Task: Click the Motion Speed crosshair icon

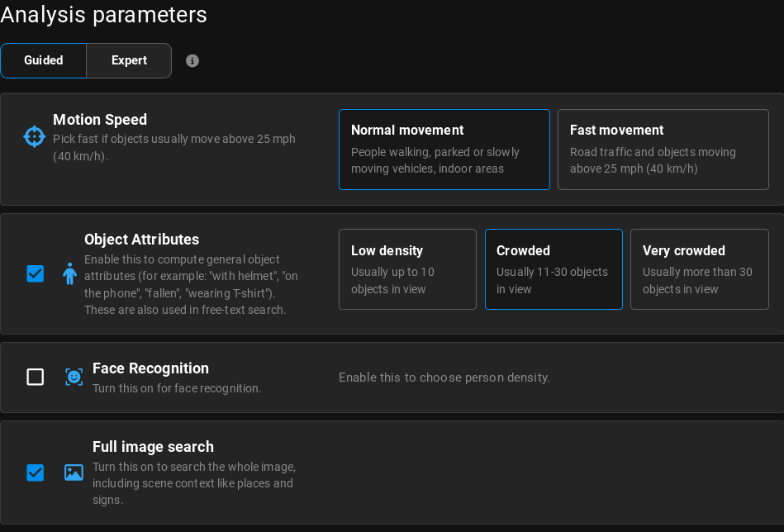Action: coord(34,136)
